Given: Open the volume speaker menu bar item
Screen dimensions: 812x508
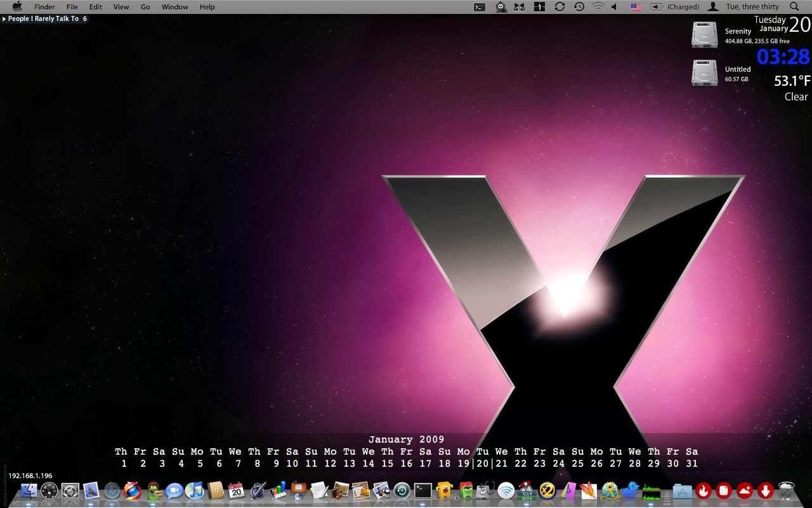Looking at the screenshot, I should click(614, 7).
